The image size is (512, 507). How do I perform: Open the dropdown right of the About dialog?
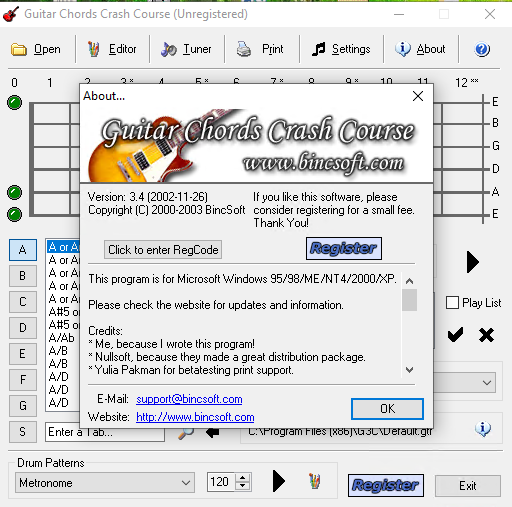tap(487, 383)
